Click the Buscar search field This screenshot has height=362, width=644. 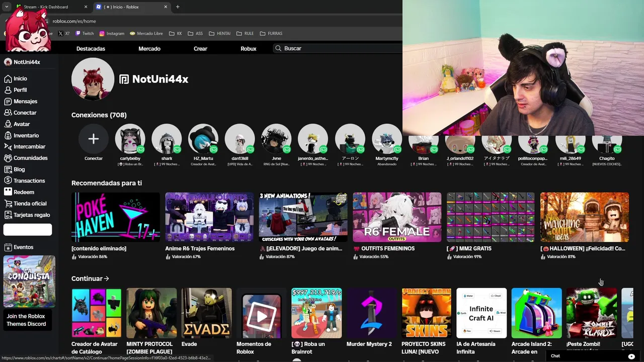(x=337, y=48)
